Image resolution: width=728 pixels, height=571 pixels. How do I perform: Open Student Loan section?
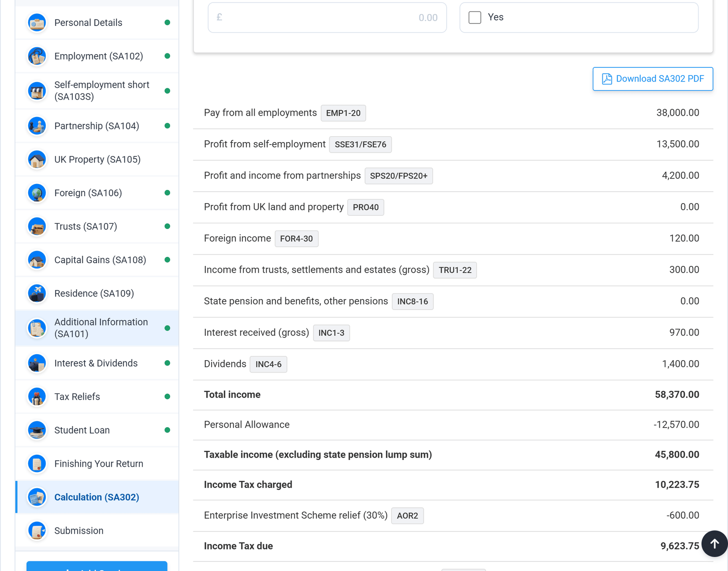tap(97, 430)
